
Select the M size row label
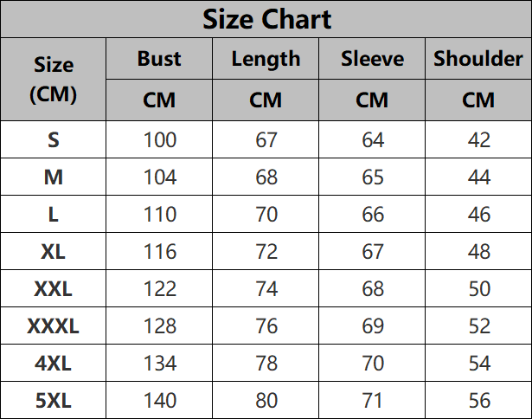54,177
